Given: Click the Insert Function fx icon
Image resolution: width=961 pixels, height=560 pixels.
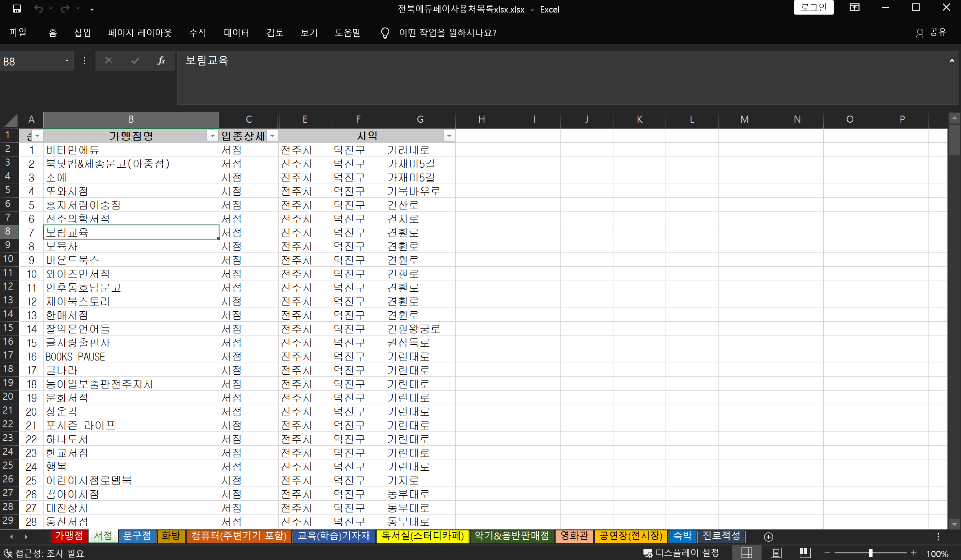Looking at the screenshot, I should [x=161, y=61].
